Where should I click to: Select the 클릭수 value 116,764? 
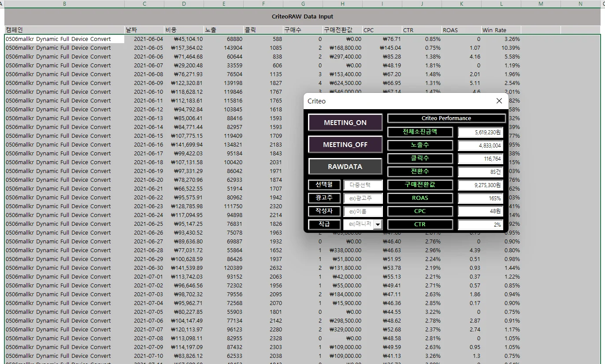pos(480,158)
